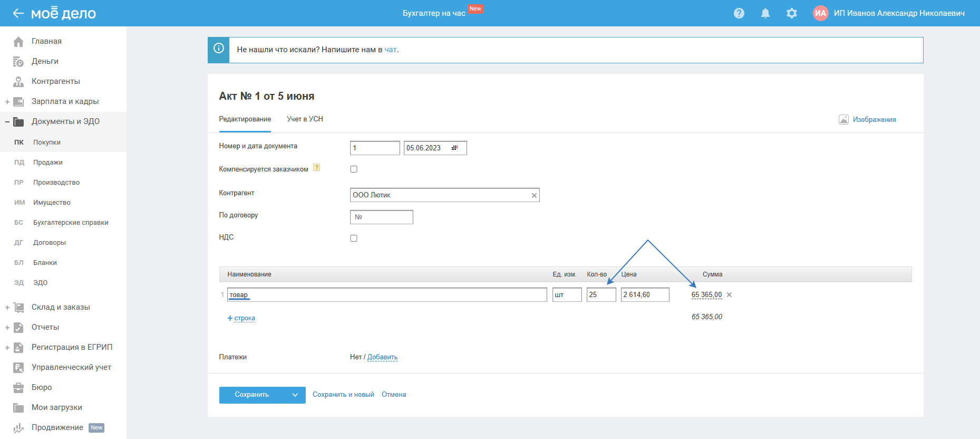This screenshot has width=980, height=439.
Task: Expand the Отчеты section
Action: 7,328
